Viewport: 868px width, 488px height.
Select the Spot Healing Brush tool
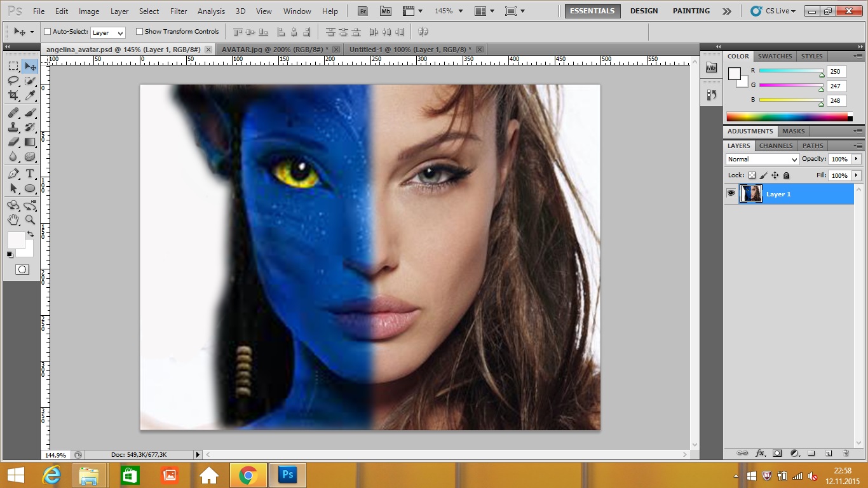pos(13,112)
